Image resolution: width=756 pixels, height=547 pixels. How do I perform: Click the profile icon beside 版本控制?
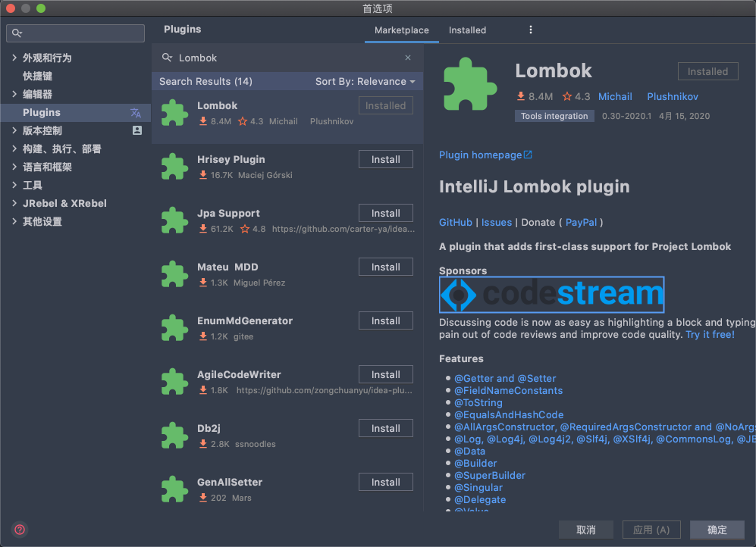(x=137, y=130)
